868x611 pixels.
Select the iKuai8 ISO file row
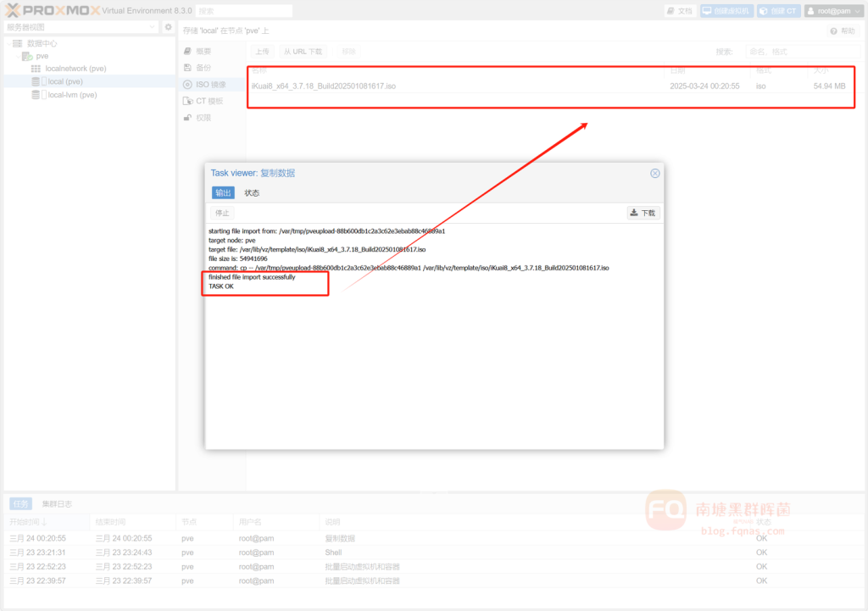tap(458, 86)
